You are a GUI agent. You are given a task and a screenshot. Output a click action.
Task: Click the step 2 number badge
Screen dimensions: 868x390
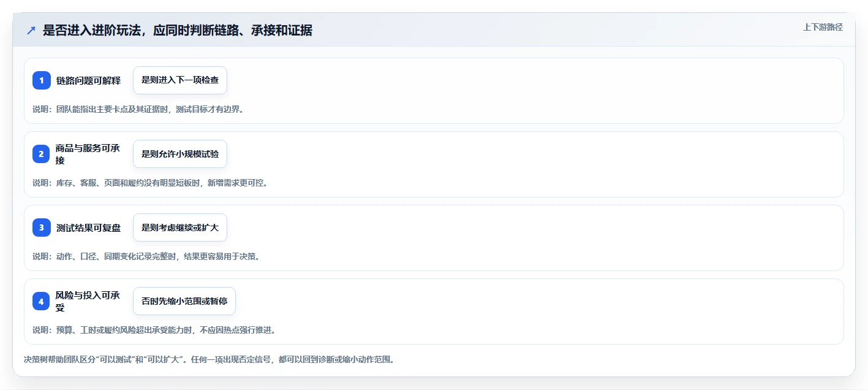pos(42,154)
